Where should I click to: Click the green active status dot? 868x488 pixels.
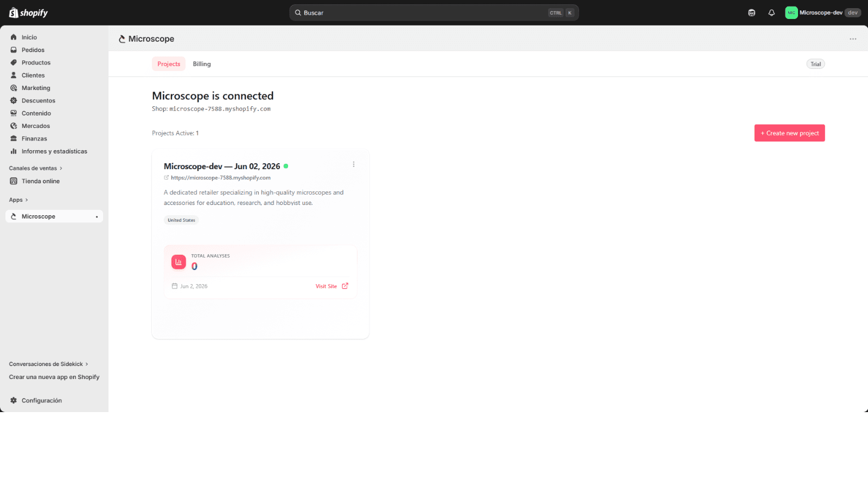286,166
